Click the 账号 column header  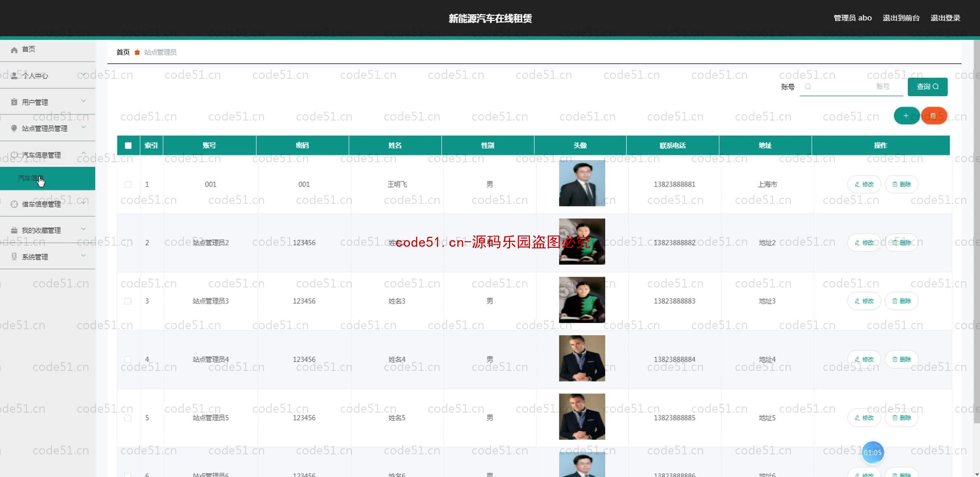(209, 145)
